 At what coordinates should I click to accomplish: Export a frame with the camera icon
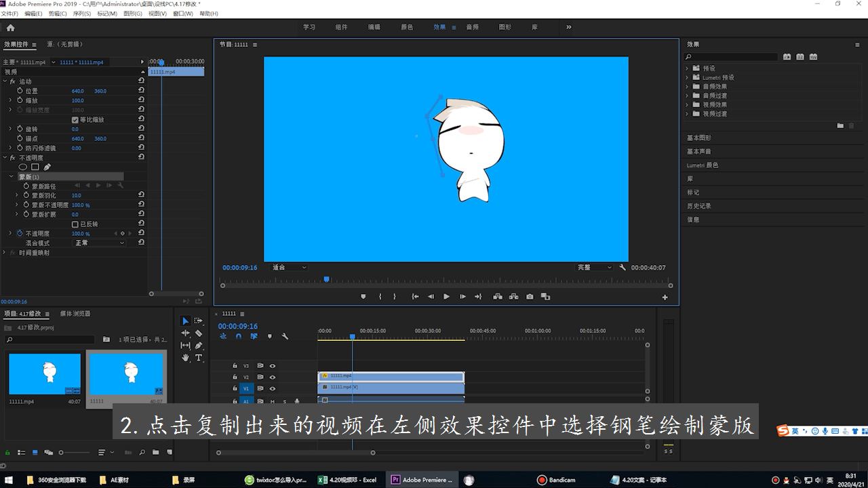click(530, 296)
